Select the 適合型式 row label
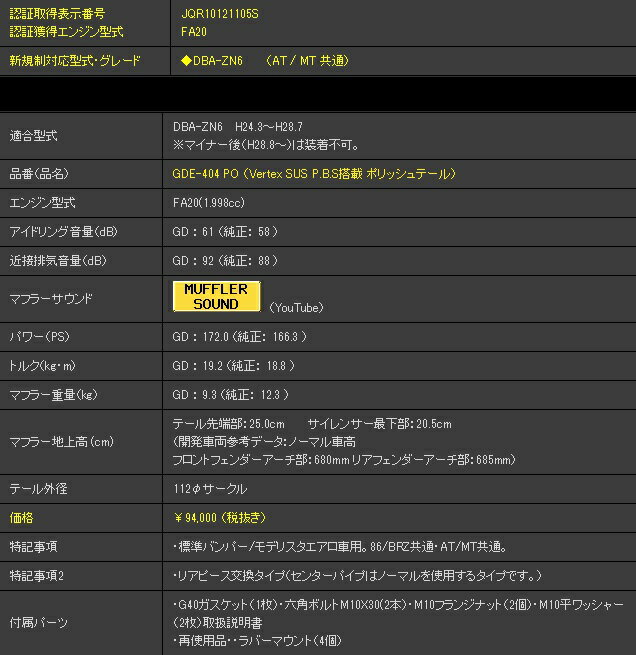The height and width of the screenshot is (655, 636). pos(33,136)
